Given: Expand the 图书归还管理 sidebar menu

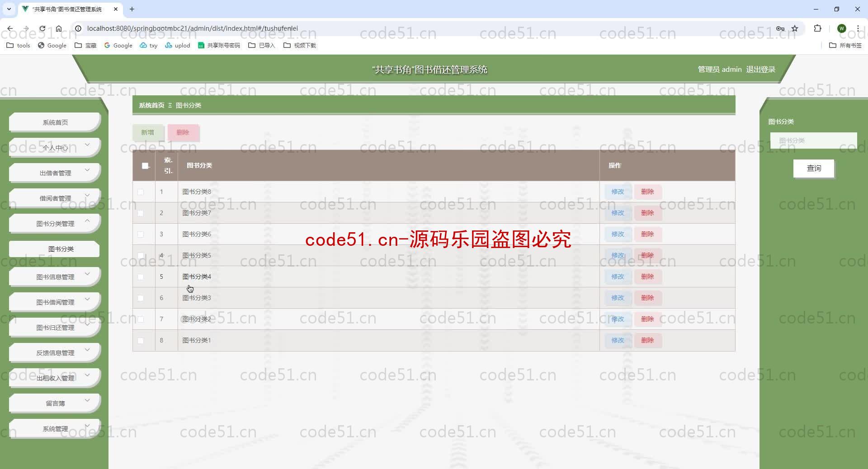Looking at the screenshot, I should (54, 327).
